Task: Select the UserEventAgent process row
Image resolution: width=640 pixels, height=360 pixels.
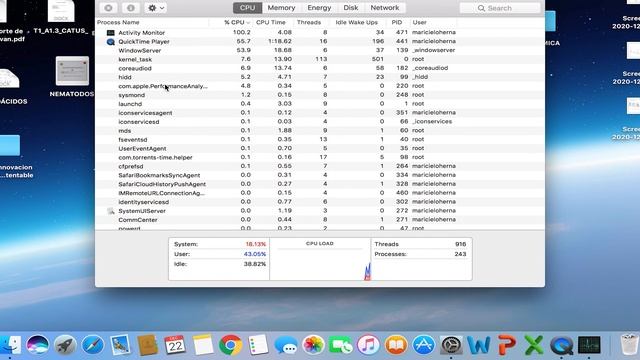Action: tap(320, 148)
